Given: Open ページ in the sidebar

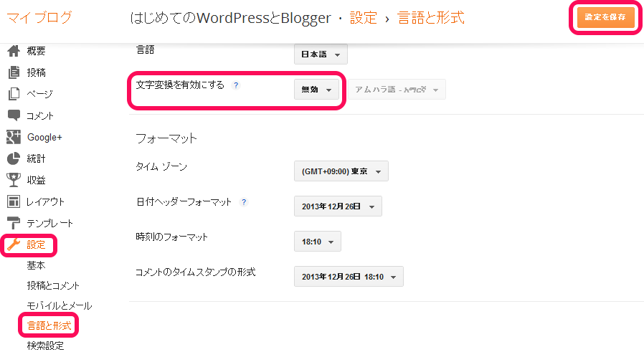Looking at the screenshot, I should 40,94.
